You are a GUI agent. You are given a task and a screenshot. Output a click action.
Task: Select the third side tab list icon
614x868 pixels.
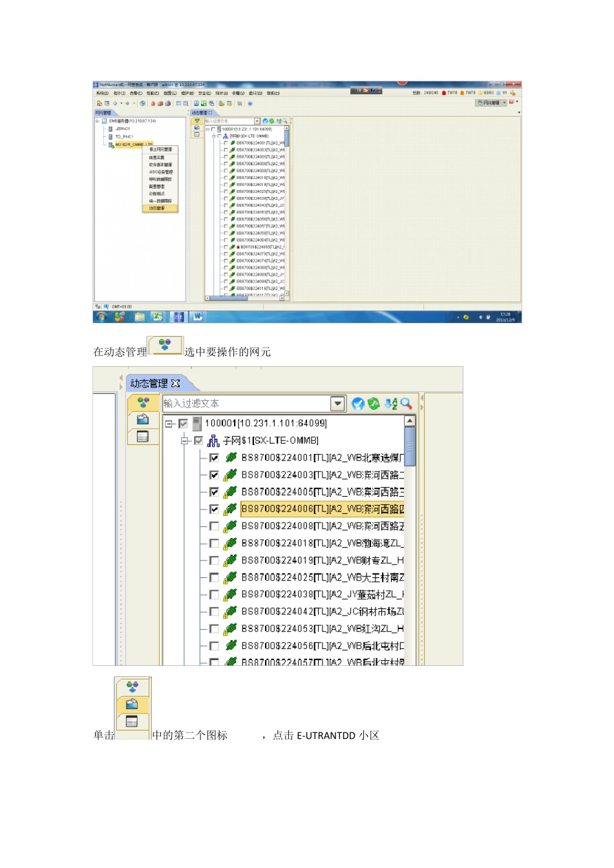click(143, 437)
